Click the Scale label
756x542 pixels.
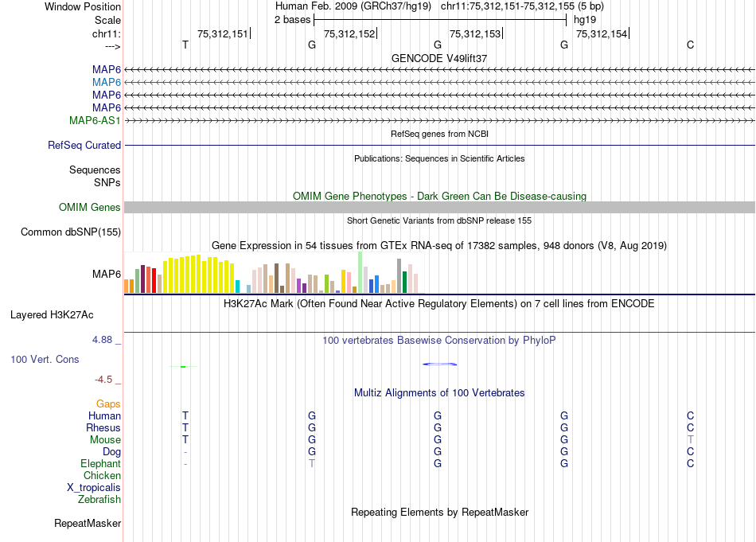pos(107,20)
